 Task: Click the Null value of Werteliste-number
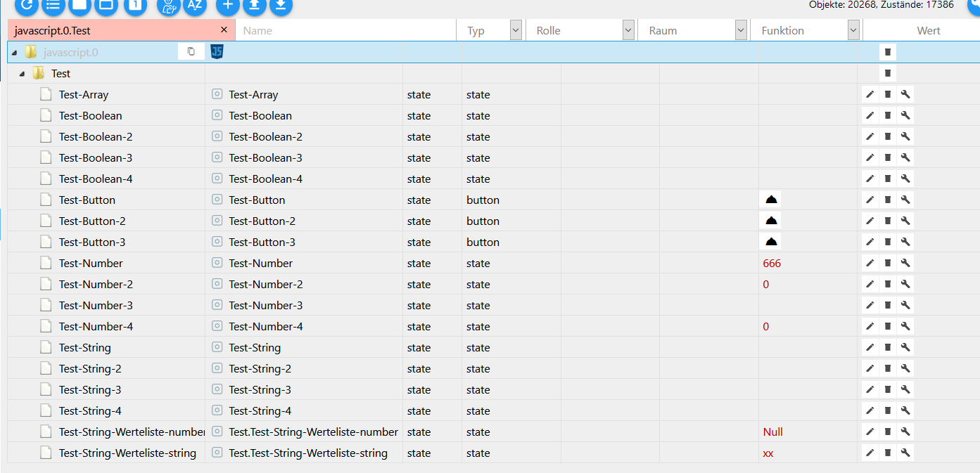772,432
